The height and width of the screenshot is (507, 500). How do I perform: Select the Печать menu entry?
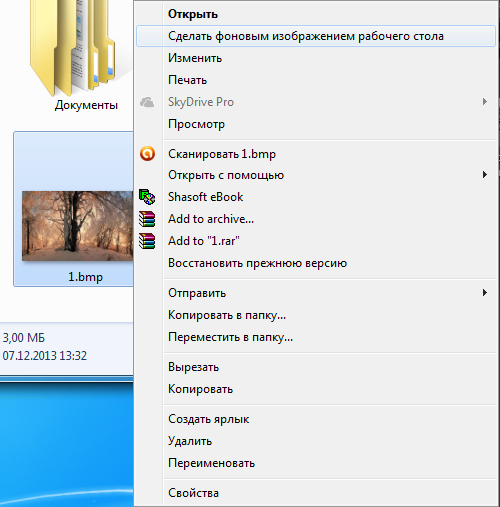click(315, 80)
